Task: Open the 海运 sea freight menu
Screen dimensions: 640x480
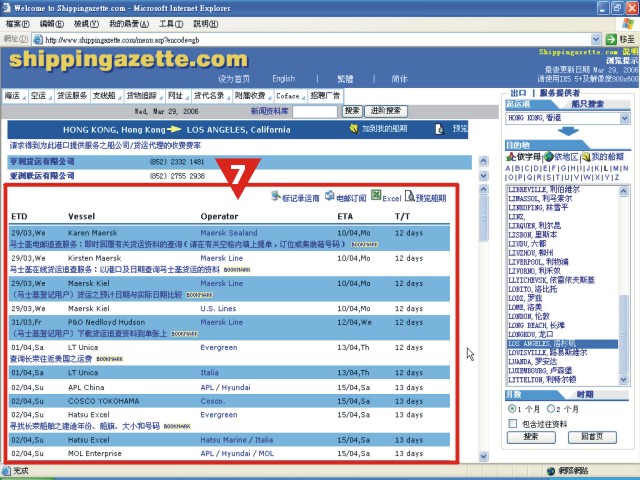Action: [14, 96]
